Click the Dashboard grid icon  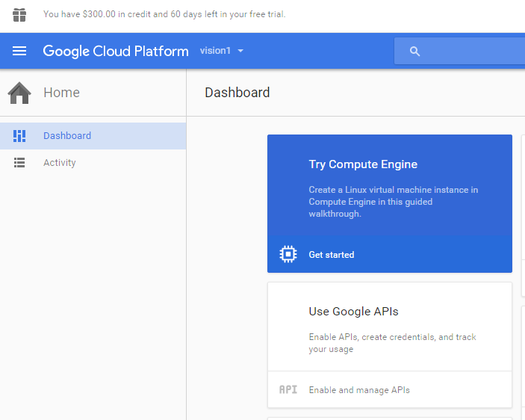pos(19,136)
